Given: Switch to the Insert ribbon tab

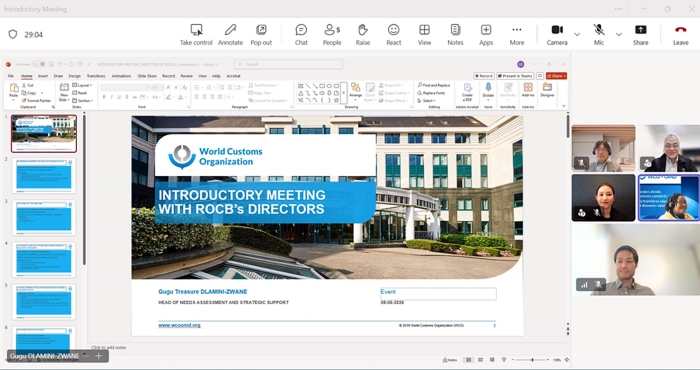Looking at the screenshot, I should (43, 76).
